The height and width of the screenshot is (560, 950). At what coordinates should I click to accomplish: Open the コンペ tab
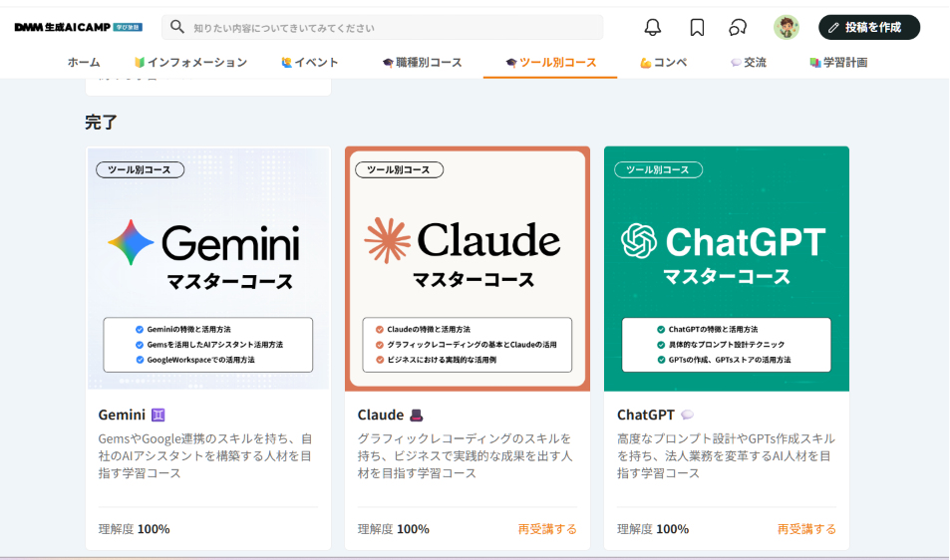point(664,63)
